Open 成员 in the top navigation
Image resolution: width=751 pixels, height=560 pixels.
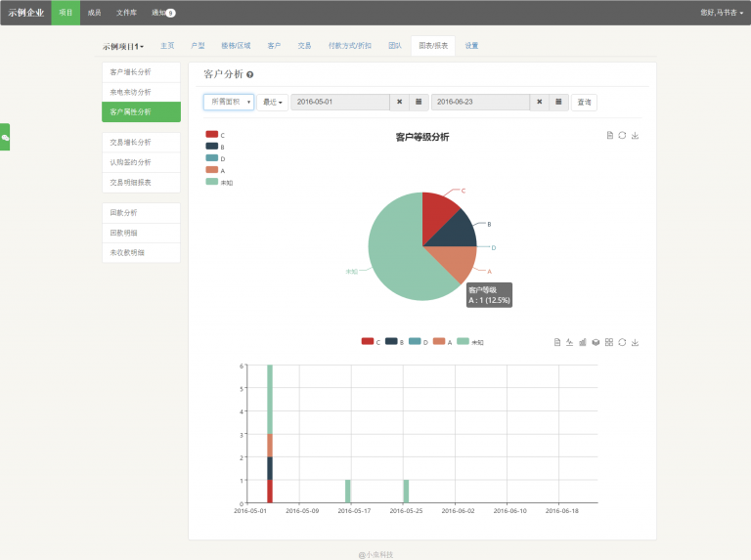tap(94, 13)
